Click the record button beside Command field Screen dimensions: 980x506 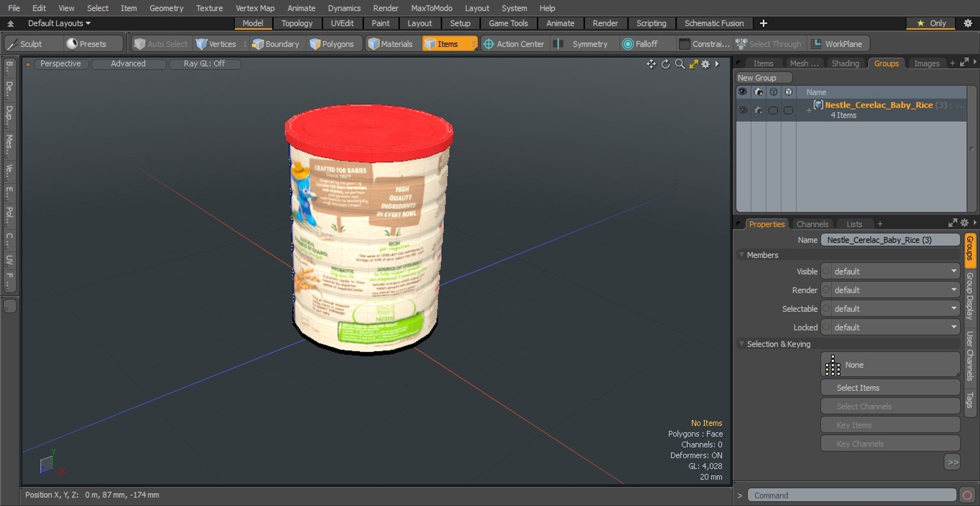[x=967, y=495]
